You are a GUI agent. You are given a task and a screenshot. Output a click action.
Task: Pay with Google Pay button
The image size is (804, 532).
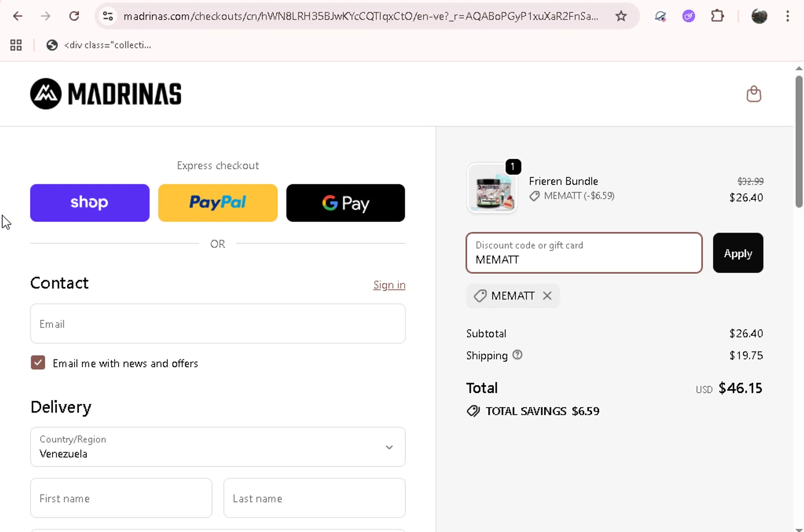(345, 203)
